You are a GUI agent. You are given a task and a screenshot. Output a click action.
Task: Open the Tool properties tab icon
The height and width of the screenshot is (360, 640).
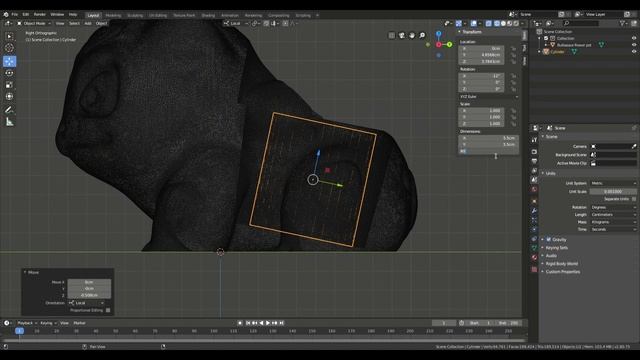tap(534, 140)
